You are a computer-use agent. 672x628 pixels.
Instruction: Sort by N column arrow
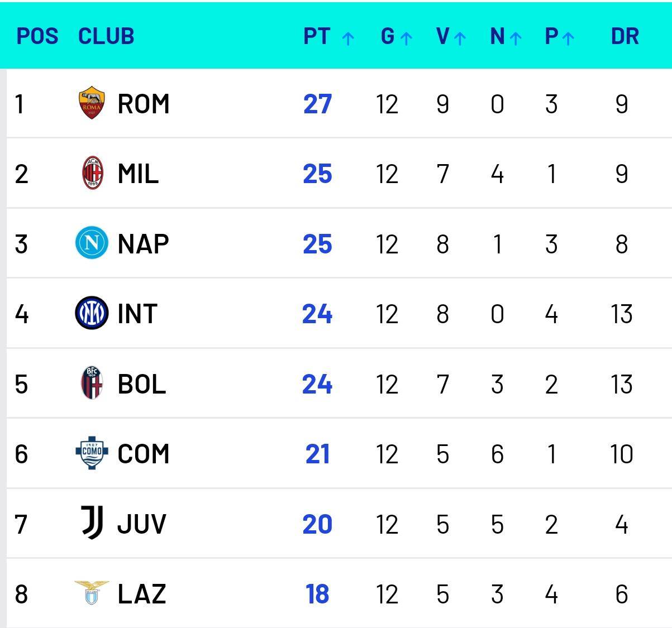click(x=515, y=38)
